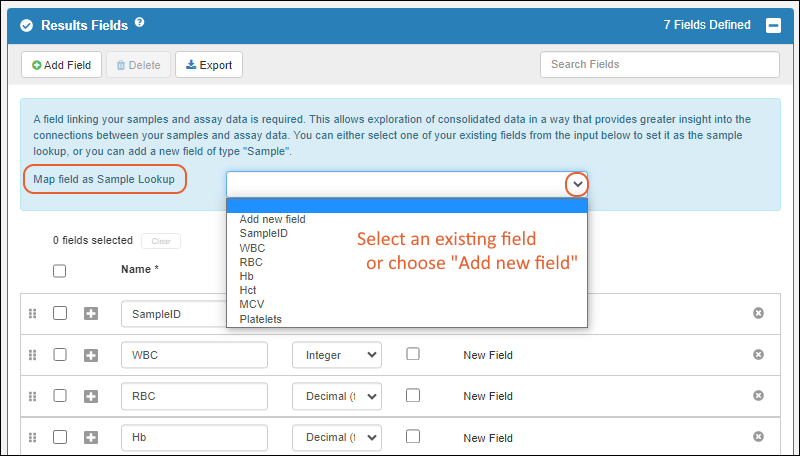Open the WBC data type dropdown
Image resolution: width=800 pixels, height=456 pixels.
coord(336,354)
